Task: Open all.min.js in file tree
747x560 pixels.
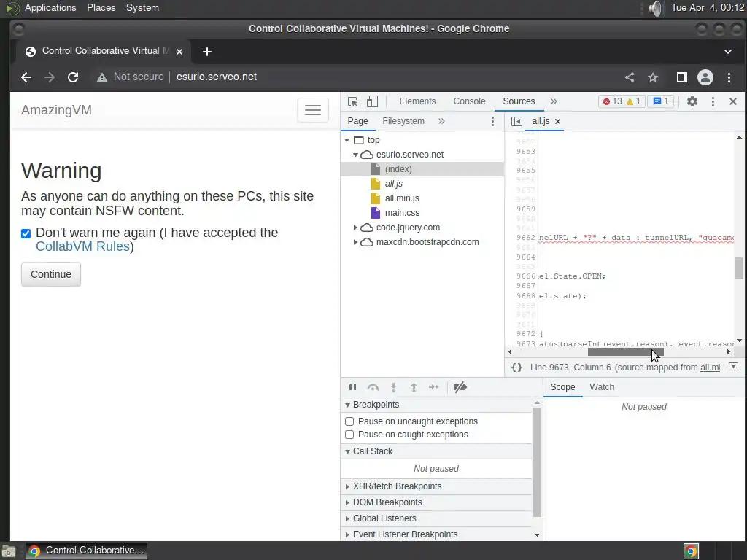Action: (402, 198)
